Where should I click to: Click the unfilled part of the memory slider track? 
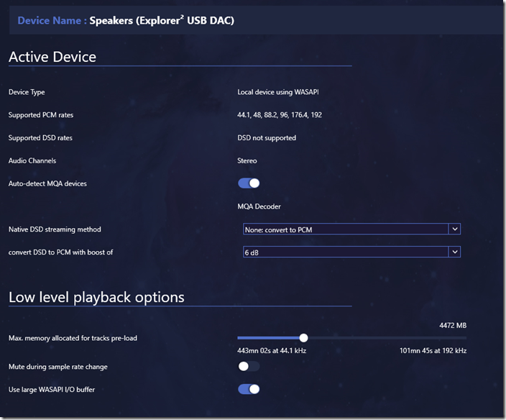coord(387,338)
